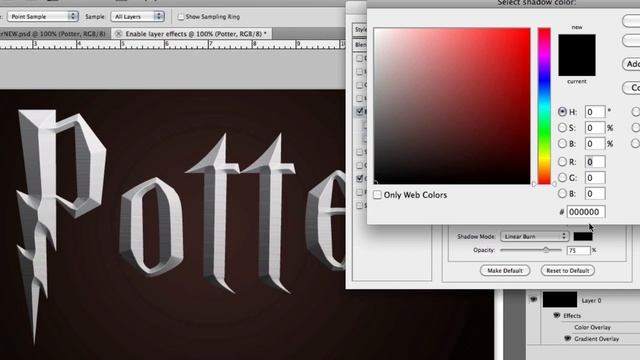Select the H hue radio button
Viewport: 640px width, 360px height.
click(x=562, y=111)
